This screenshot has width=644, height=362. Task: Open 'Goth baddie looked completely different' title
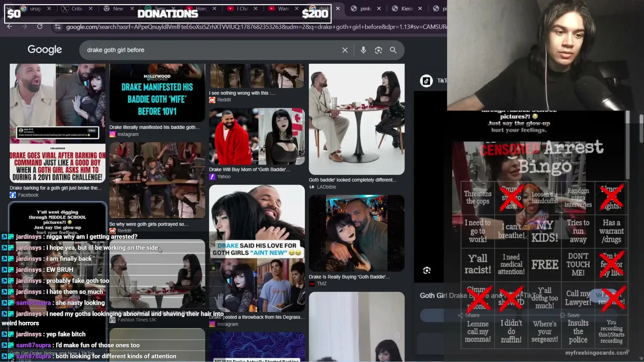point(353,180)
